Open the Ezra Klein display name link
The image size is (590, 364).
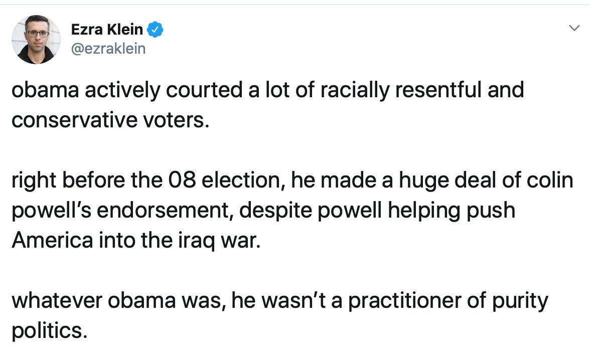click(107, 29)
